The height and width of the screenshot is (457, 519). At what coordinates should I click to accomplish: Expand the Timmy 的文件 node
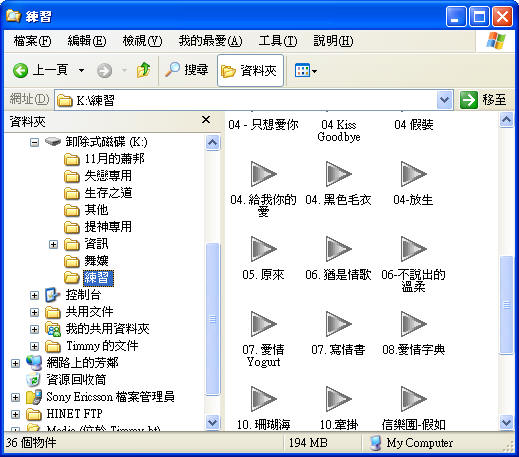[x=34, y=346]
